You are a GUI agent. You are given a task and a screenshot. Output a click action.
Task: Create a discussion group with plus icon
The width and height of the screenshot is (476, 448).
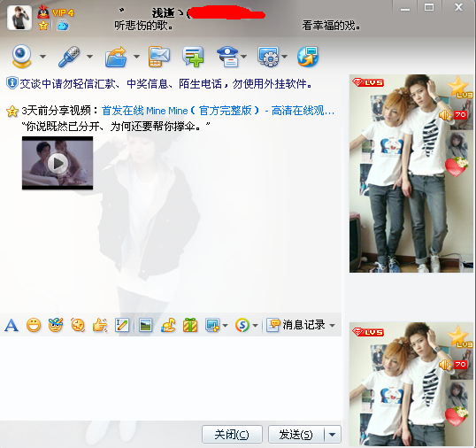pos(193,57)
